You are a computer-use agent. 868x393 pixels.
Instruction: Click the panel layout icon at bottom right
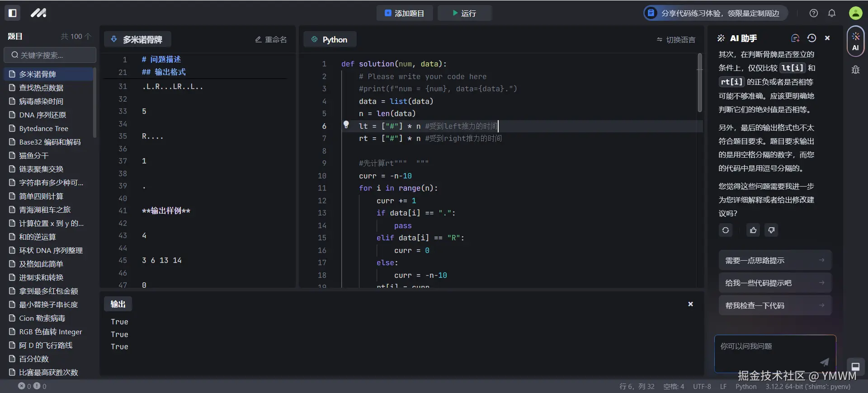pos(855,366)
